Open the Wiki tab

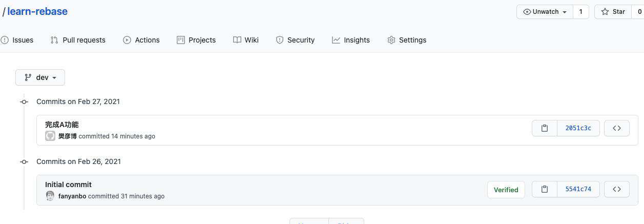coord(246,40)
